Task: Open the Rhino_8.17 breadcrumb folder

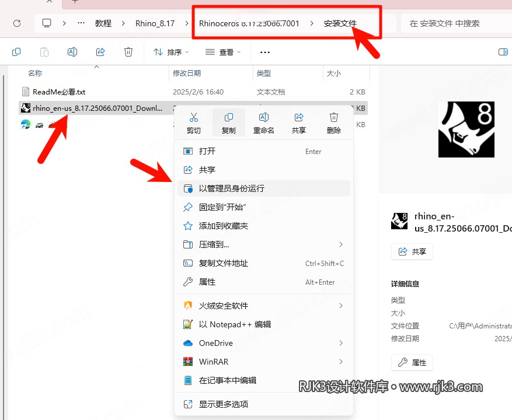Action: click(x=155, y=23)
